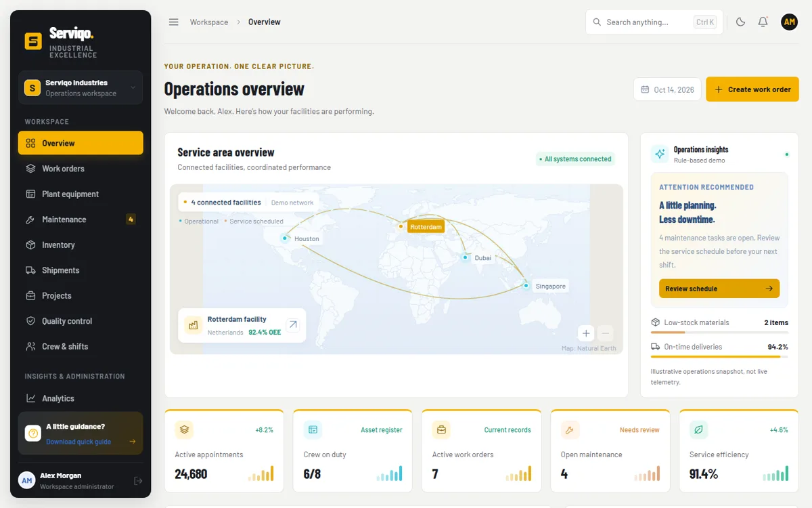Select the Houston map marker

pos(285,238)
